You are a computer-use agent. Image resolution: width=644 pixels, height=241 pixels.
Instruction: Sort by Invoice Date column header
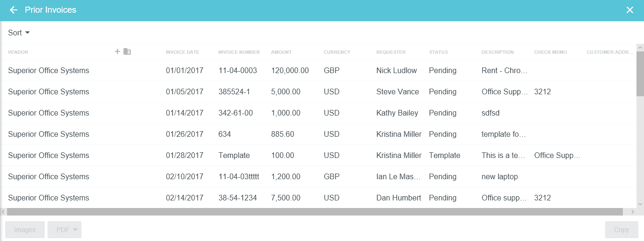point(182,52)
